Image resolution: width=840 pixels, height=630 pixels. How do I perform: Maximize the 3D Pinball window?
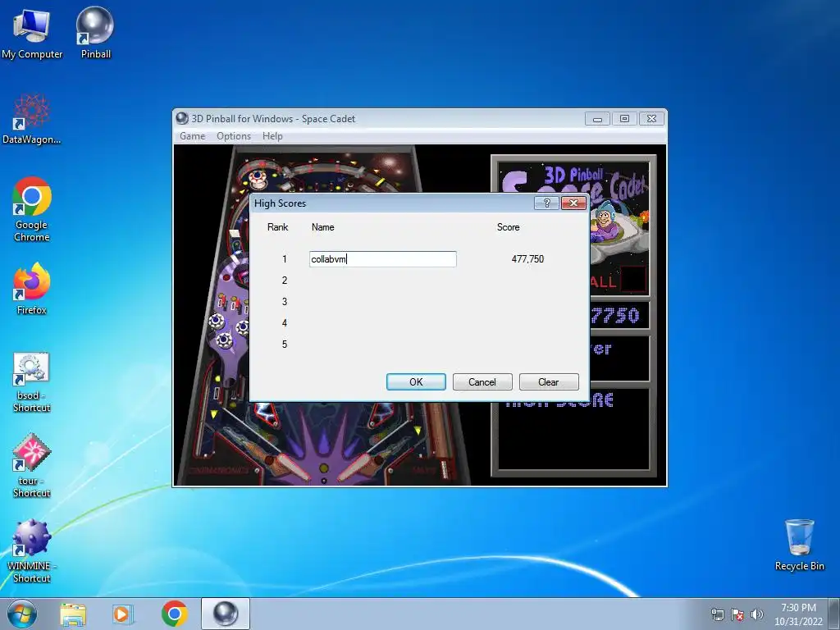pyautogui.click(x=624, y=118)
